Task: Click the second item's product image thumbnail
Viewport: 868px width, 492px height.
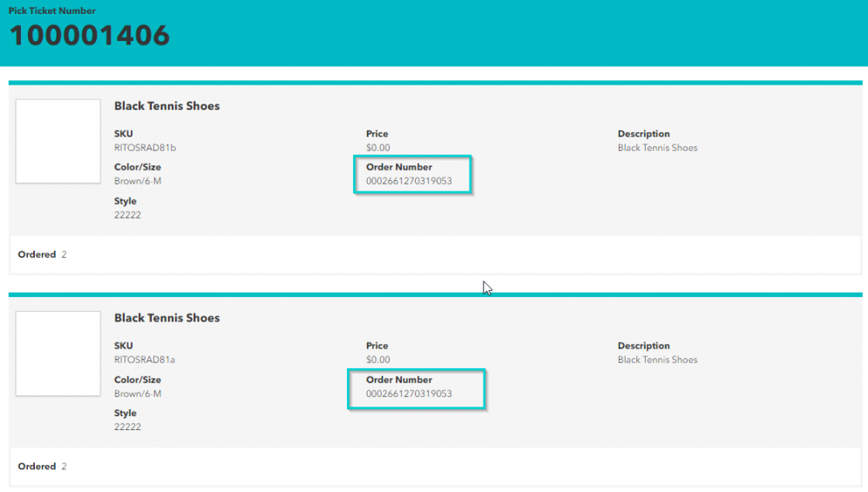Action: [58, 354]
